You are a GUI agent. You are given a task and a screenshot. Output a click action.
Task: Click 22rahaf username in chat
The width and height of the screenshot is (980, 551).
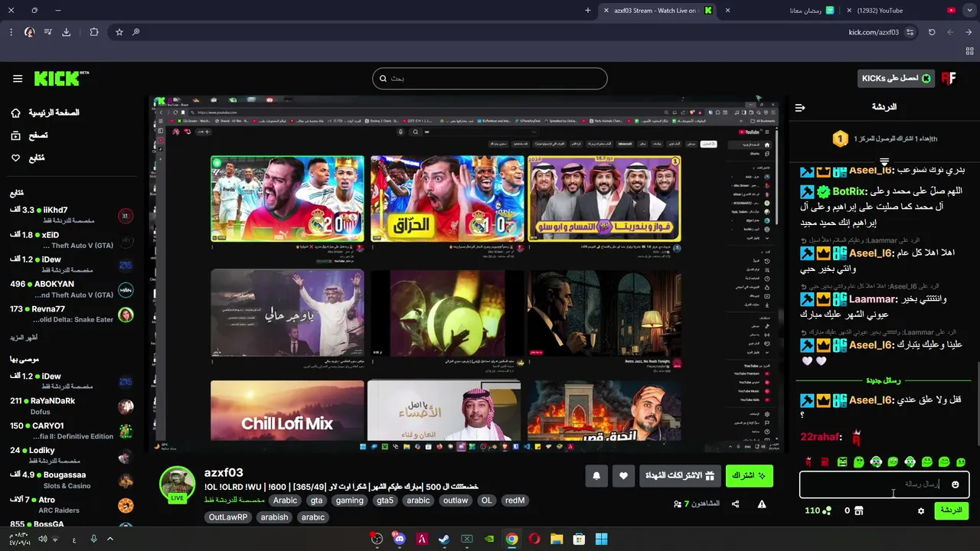tap(821, 437)
